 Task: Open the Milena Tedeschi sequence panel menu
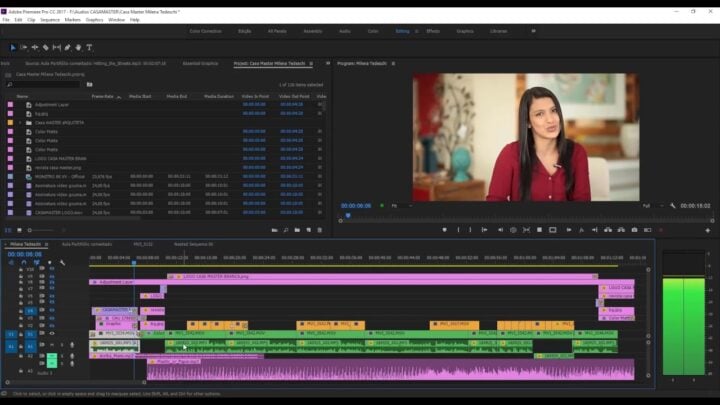pos(47,243)
